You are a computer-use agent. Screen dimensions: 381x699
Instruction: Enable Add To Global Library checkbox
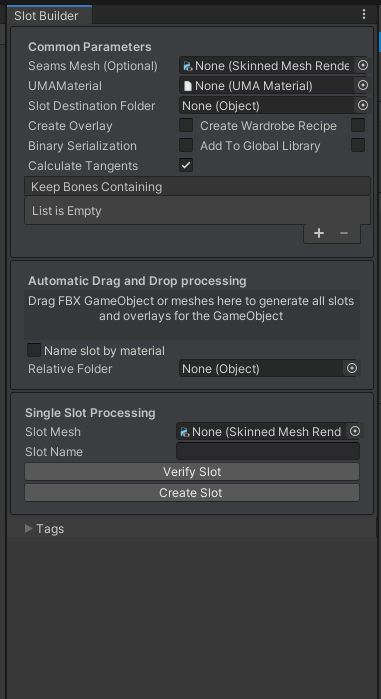click(358, 145)
